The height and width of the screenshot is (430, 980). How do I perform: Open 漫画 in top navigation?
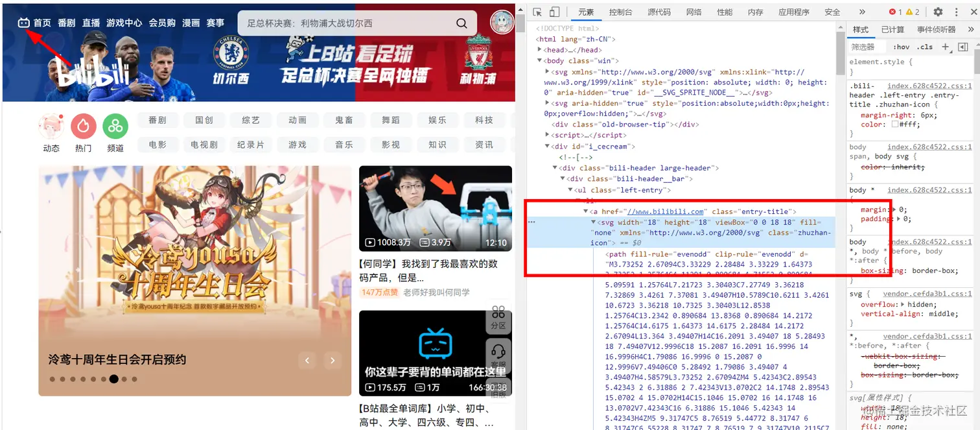tap(191, 23)
